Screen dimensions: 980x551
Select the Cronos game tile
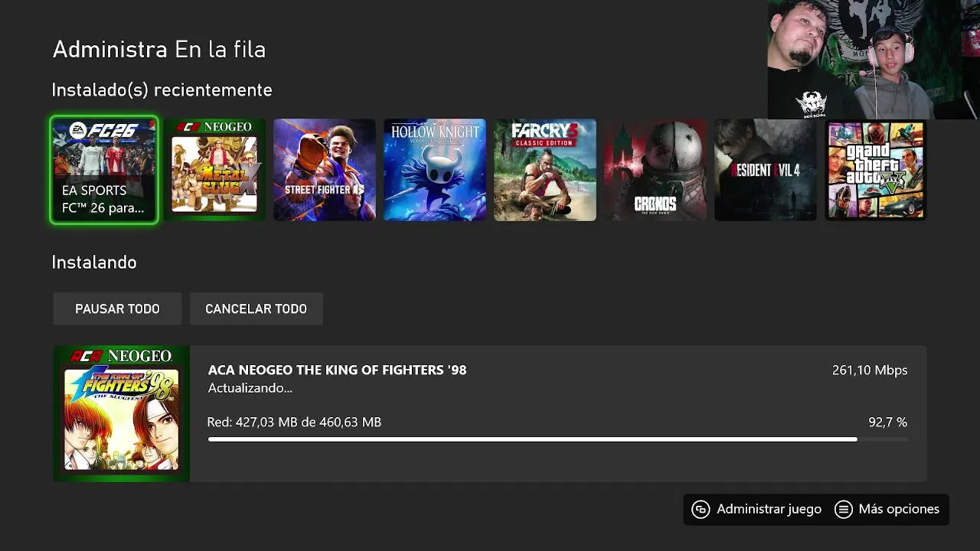[x=655, y=170]
